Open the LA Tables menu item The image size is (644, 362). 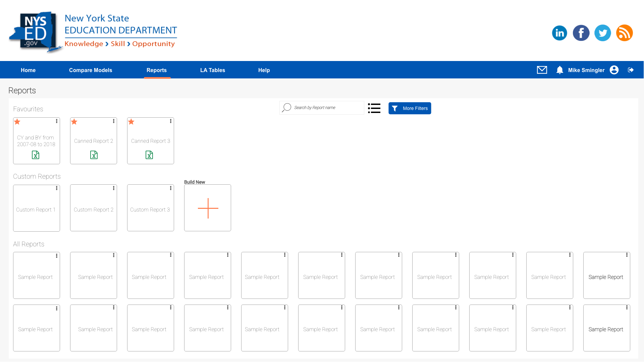212,70
